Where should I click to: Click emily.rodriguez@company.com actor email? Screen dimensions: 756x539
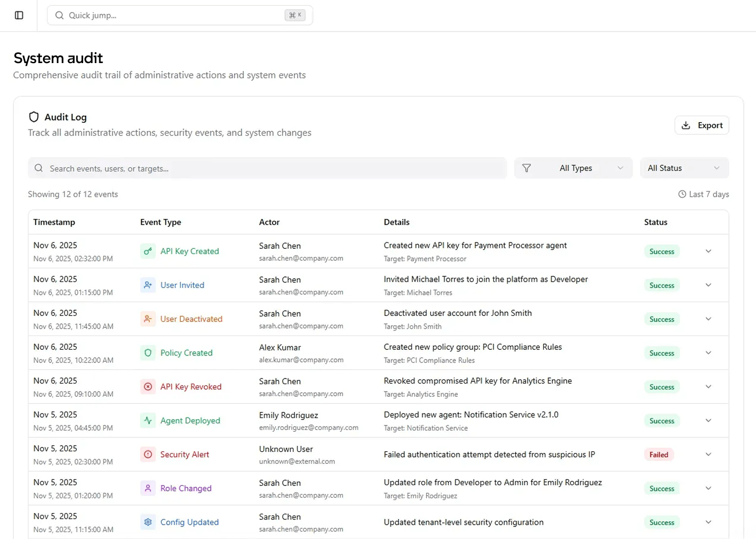click(309, 428)
